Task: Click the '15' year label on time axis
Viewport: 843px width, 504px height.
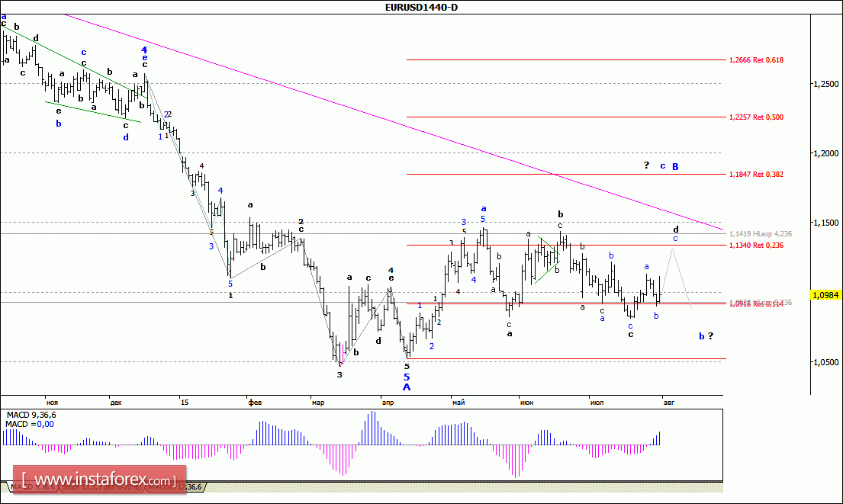Action: point(185,403)
